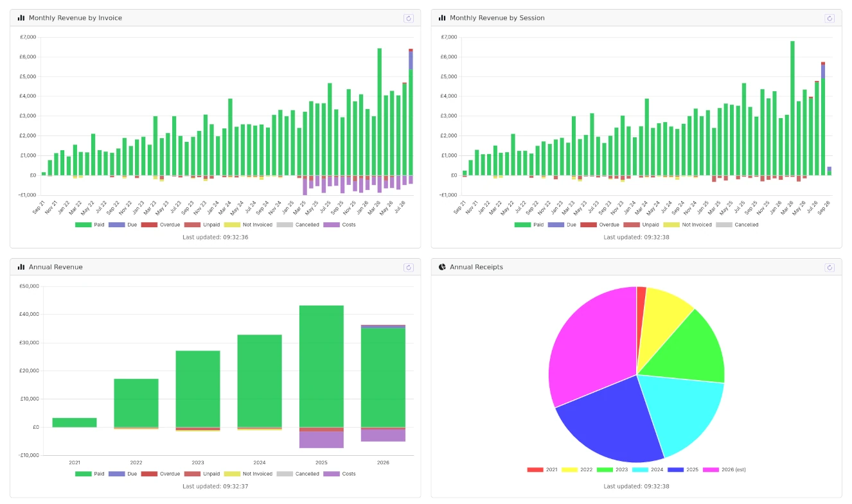852x504 pixels.
Task: Select the 2026 paid bar in Annual Revenue
Action: (383, 378)
